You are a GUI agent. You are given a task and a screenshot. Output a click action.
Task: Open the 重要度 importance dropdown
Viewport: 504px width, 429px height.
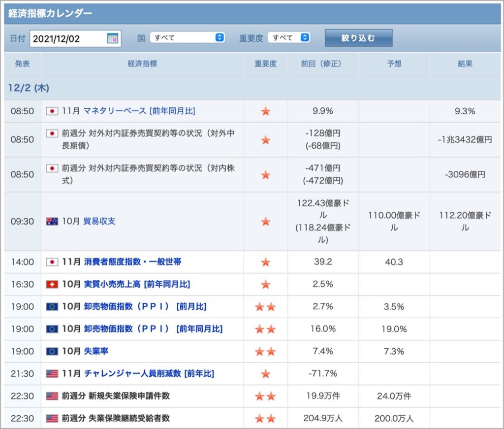pos(289,37)
